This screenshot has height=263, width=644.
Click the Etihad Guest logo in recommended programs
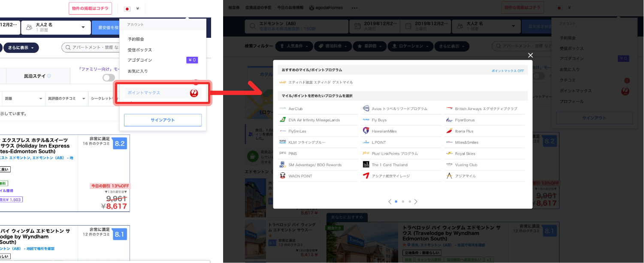(282, 82)
